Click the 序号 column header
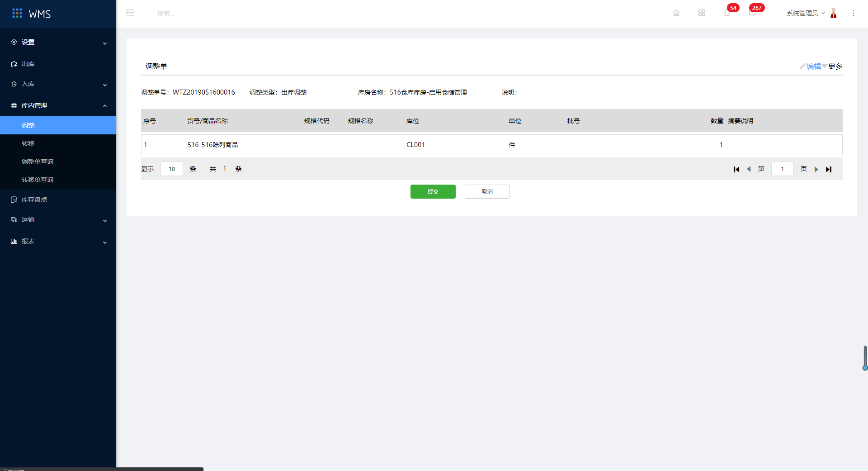868x471 pixels. pos(150,121)
